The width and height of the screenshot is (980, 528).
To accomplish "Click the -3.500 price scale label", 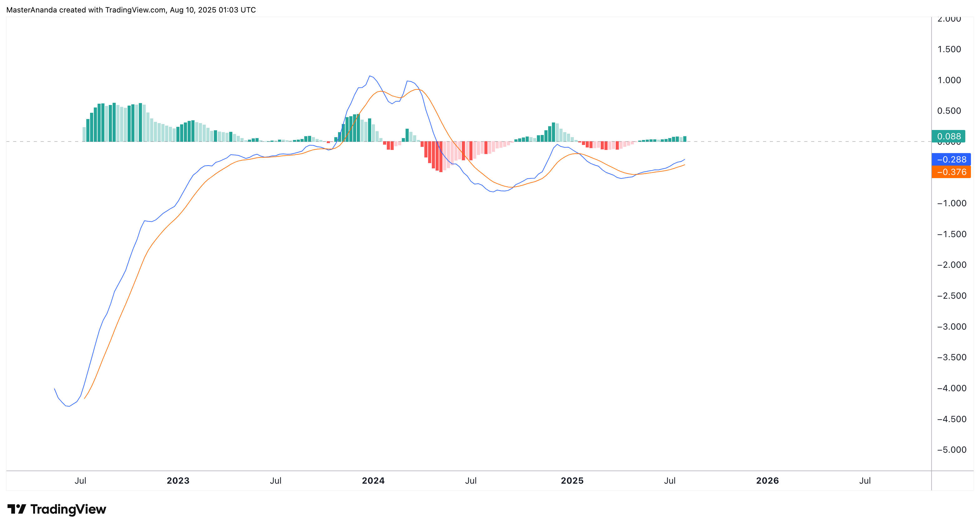I will click(952, 357).
